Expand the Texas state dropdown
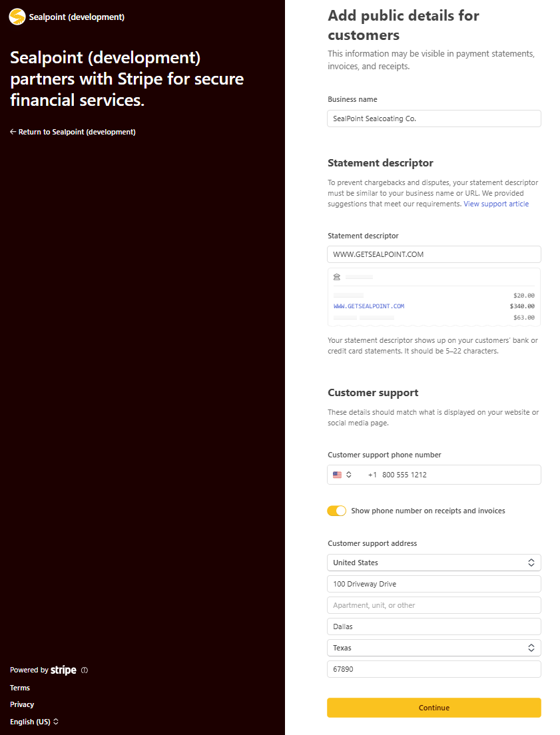Image resolution: width=560 pixels, height=735 pixels. (434, 648)
